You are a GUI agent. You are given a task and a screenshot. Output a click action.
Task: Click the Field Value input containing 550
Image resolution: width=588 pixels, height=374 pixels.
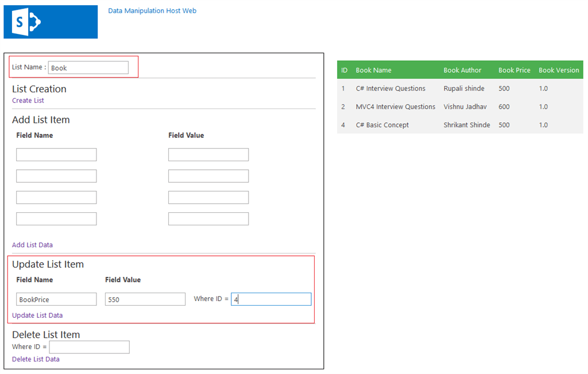pos(145,299)
